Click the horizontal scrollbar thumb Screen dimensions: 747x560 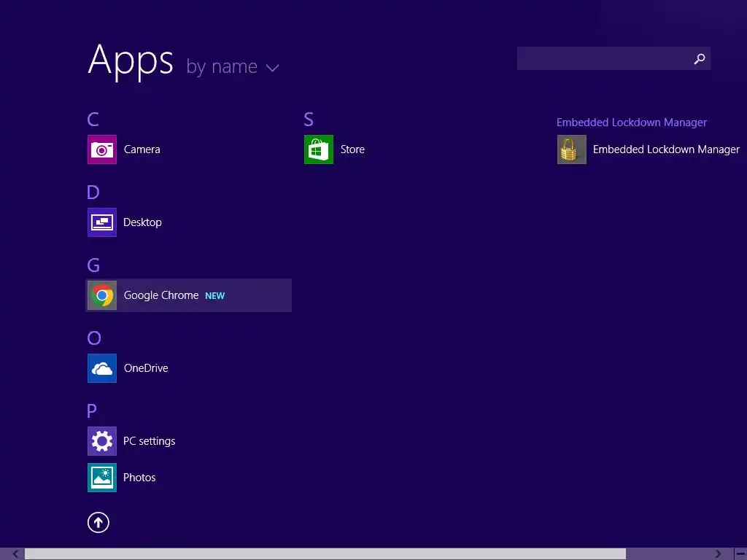point(325,554)
